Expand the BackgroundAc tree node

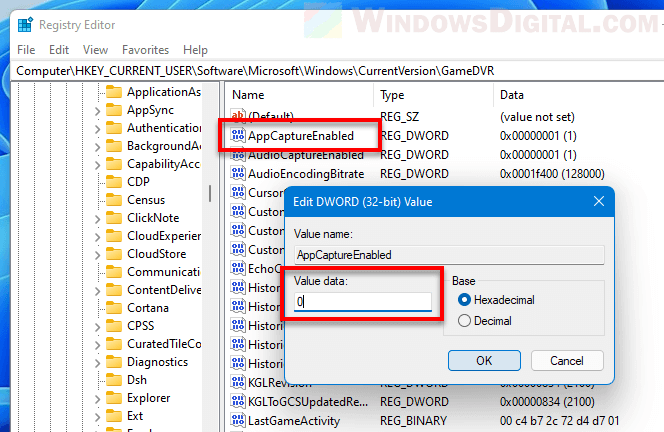click(x=97, y=147)
